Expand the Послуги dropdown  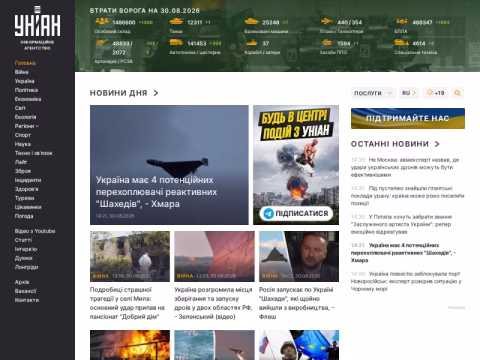click(373, 93)
